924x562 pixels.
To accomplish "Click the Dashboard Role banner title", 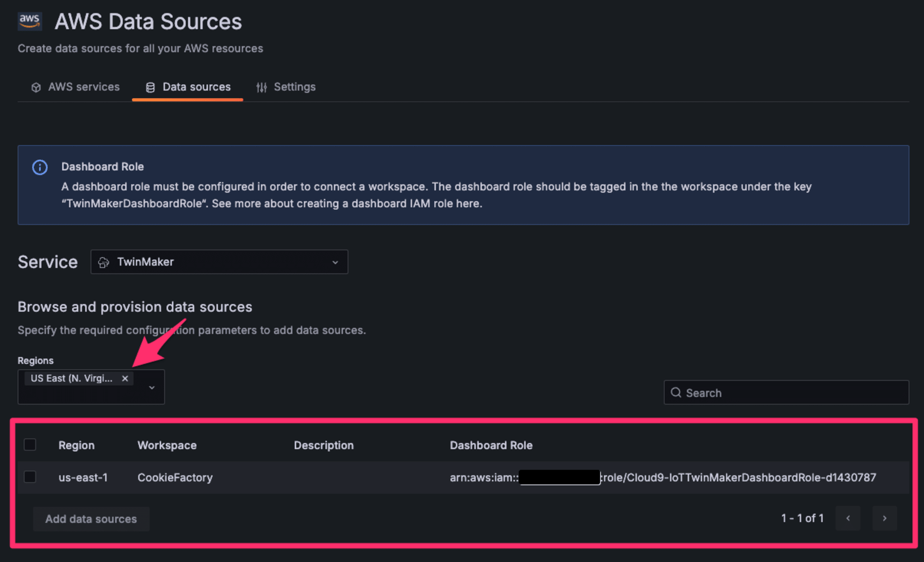I will (103, 167).
